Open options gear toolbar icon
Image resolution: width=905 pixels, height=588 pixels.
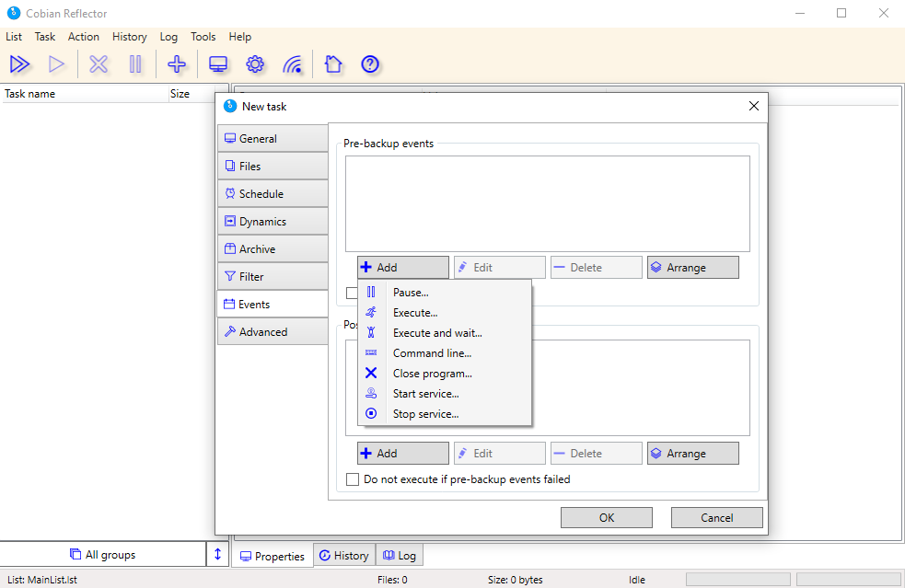click(x=255, y=64)
